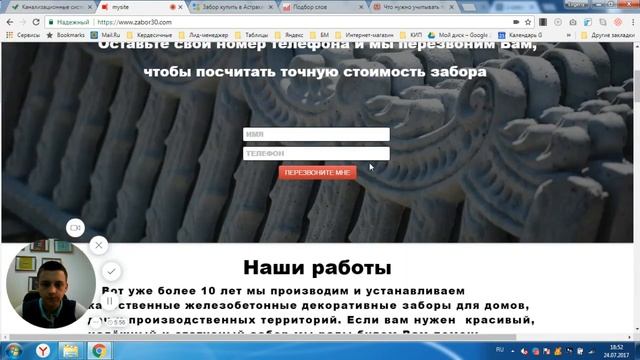Screen dimensions: 640x360
Task: Click the webcam preview bubble
Action: pyautogui.click(x=51, y=284)
